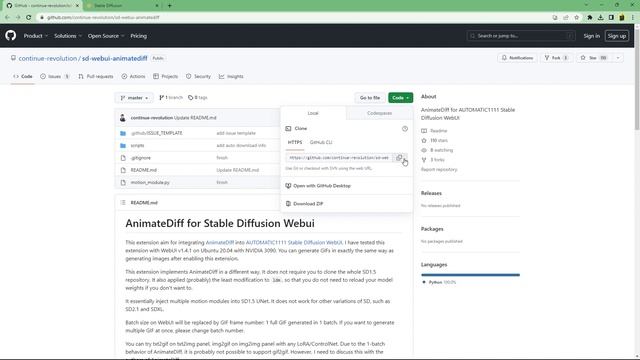Click the AnimateDiff link in the README
The image size is (640, 360).
coord(220,242)
